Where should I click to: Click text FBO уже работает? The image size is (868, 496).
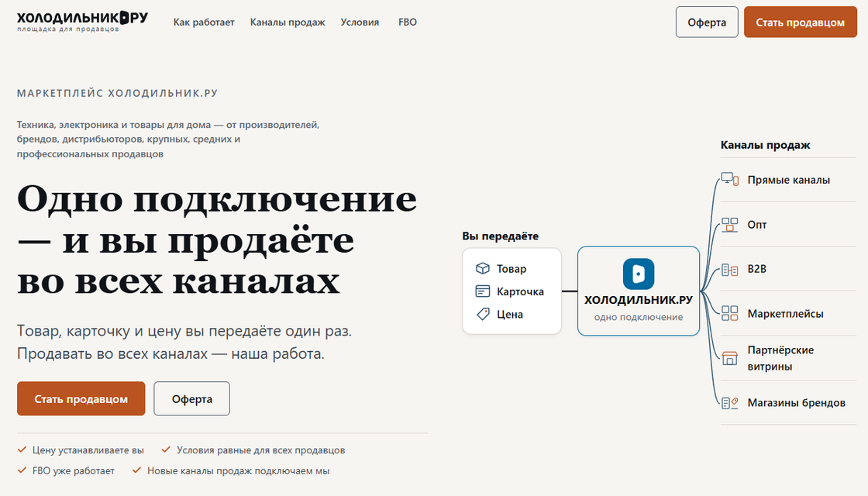point(73,471)
